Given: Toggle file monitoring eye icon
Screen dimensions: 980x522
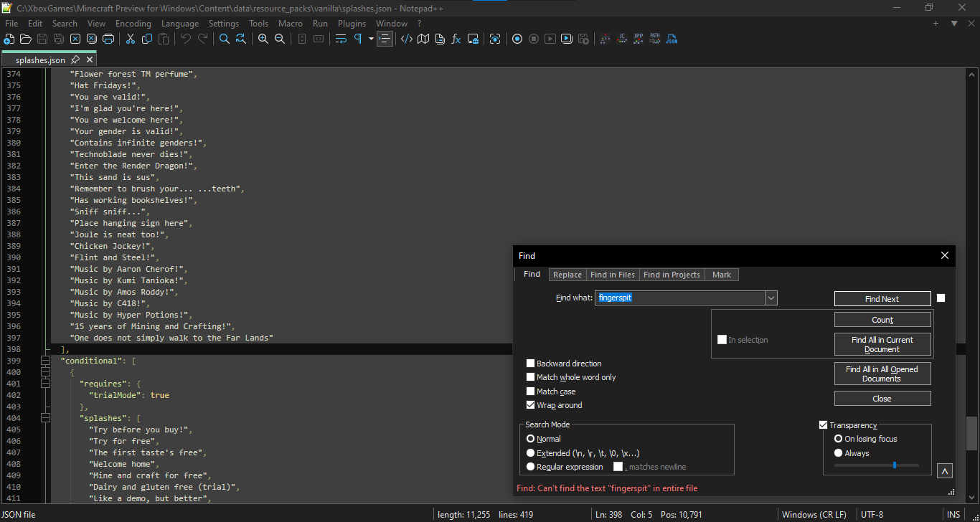Looking at the screenshot, I should pos(495,39).
